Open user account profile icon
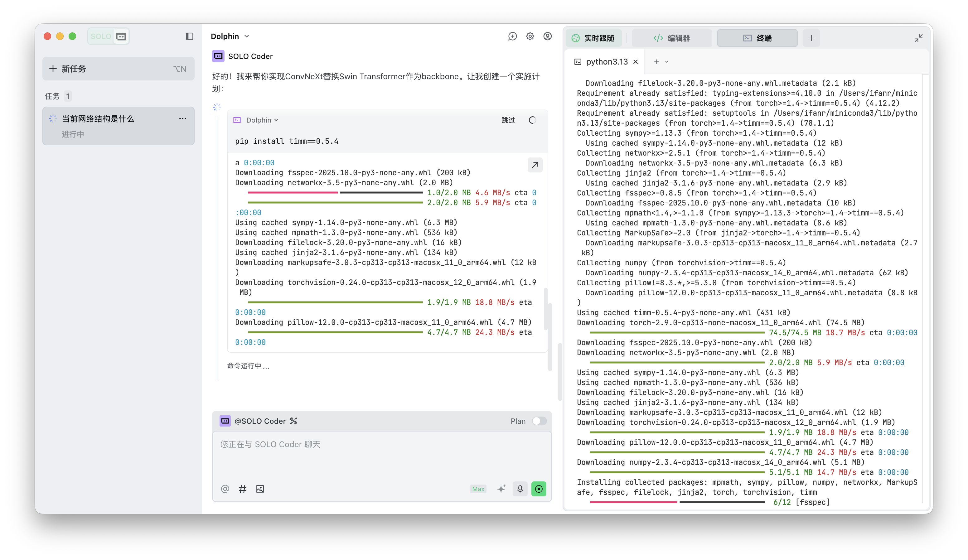 click(547, 36)
